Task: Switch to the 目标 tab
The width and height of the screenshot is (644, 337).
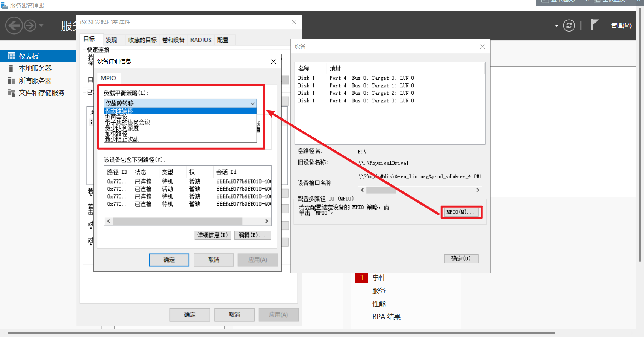Action: 89,39
